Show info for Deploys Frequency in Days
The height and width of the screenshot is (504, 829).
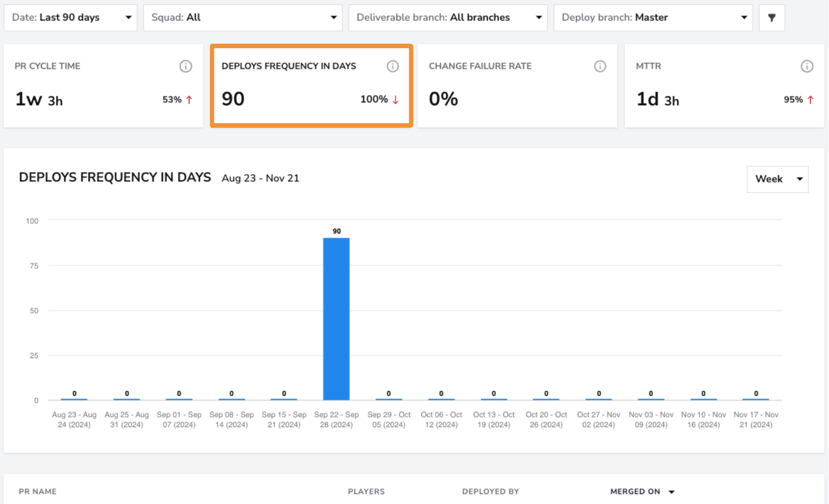pos(393,66)
